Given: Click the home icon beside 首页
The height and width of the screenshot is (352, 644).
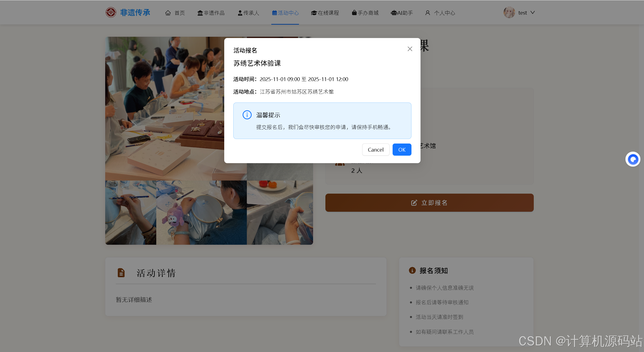Looking at the screenshot, I should click(168, 13).
